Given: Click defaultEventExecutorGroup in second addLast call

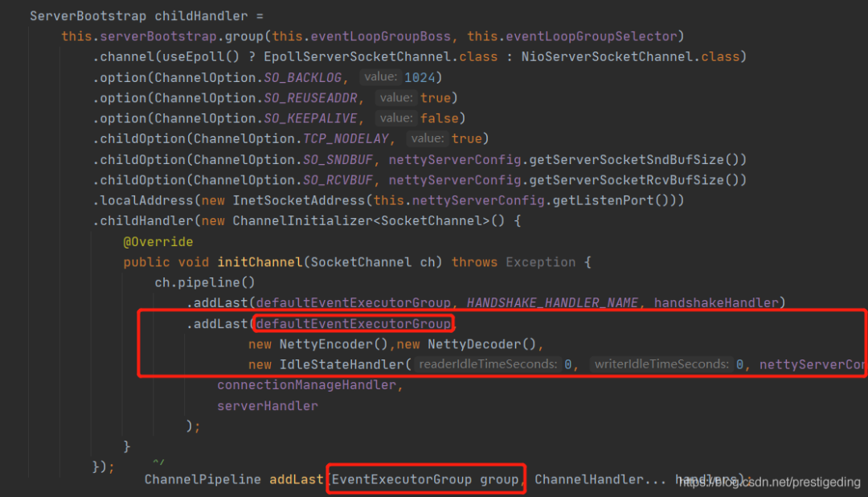Looking at the screenshot, I should click(353, 324).
